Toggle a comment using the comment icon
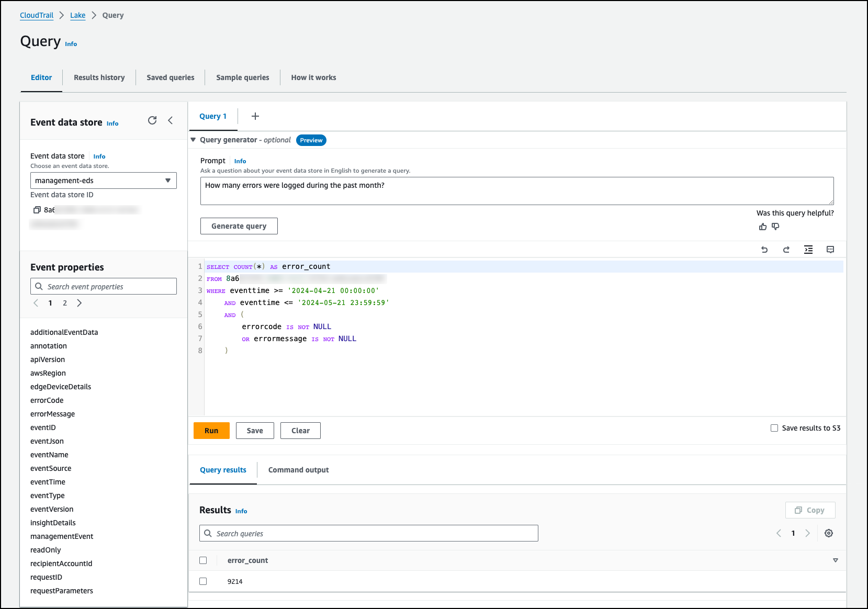 coord(830,250)
